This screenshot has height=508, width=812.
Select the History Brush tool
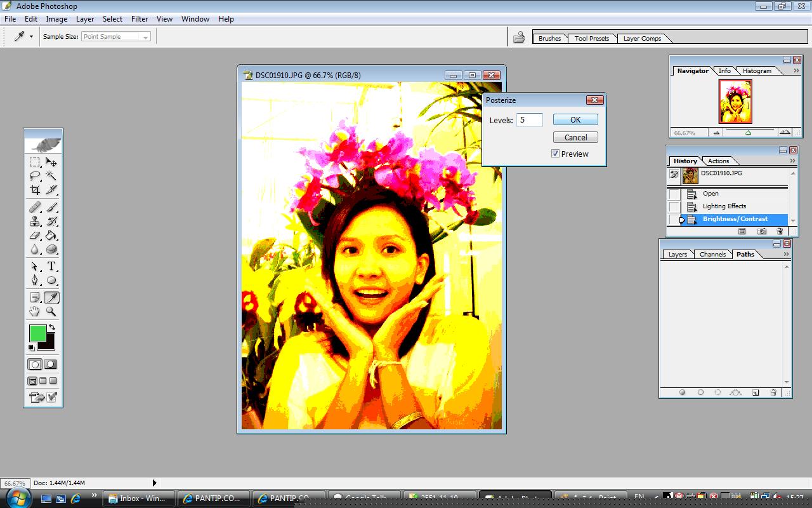(x=51, y=222)
